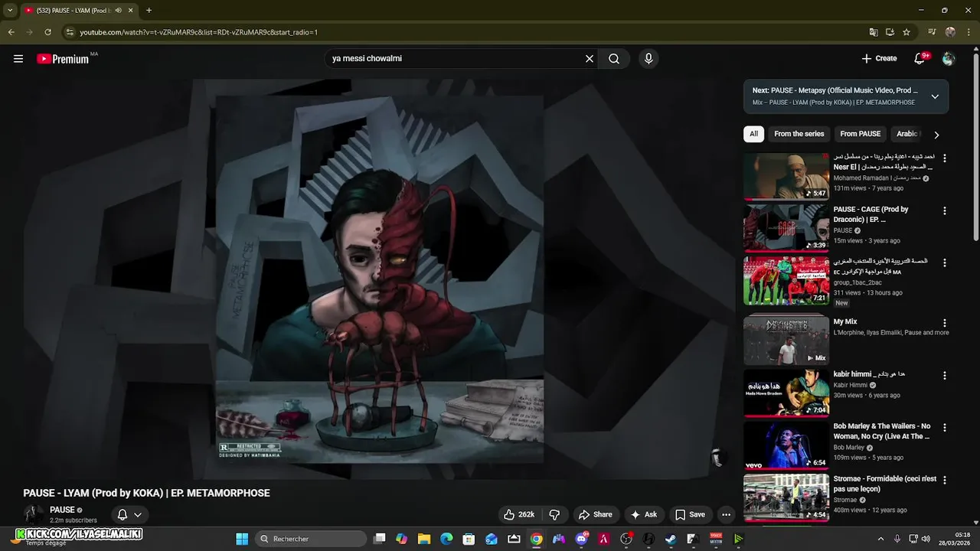The height and width of the screenshot is (551, 980).
Task: Show more filter chips with right arrow
Action: pyautogui.click(x=936, y=135)
